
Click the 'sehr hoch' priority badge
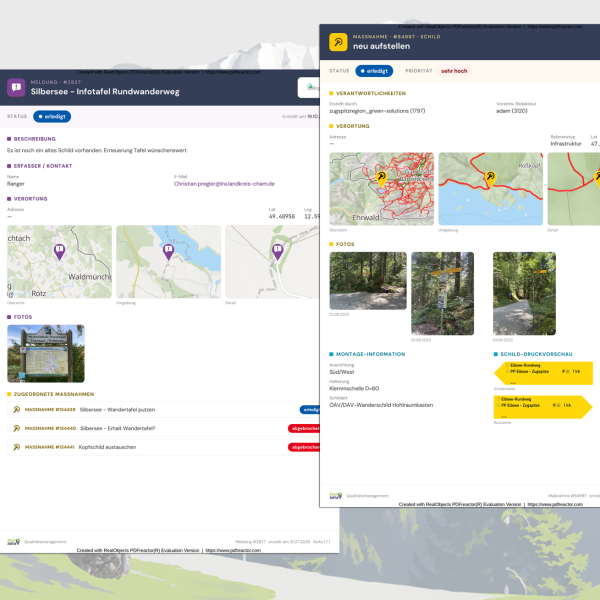click(454, 71)
